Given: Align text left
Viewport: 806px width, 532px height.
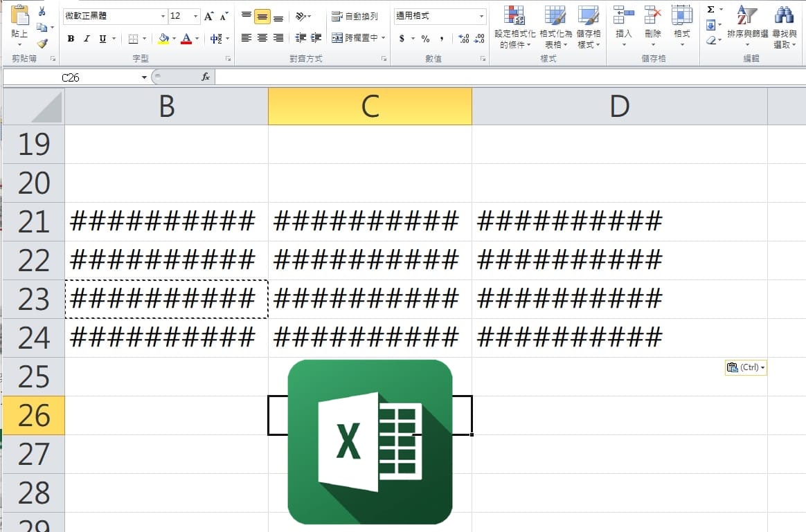Looking at the screenshot, I should point(247,37).
